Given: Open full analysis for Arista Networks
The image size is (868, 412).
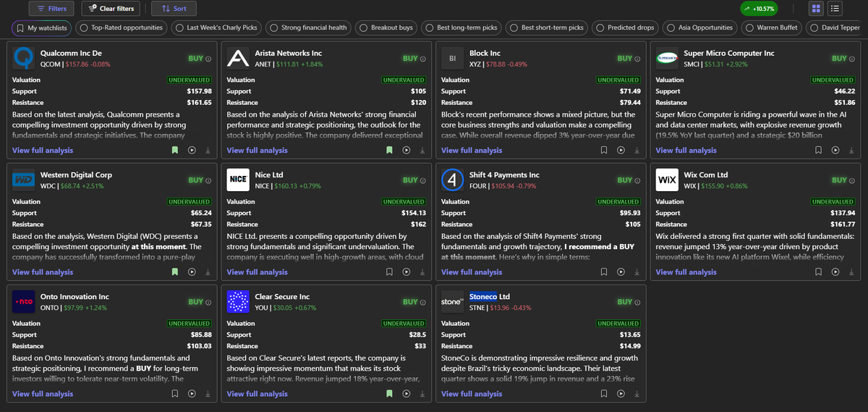Looking at the screenshot, I should tap(257, 151).
